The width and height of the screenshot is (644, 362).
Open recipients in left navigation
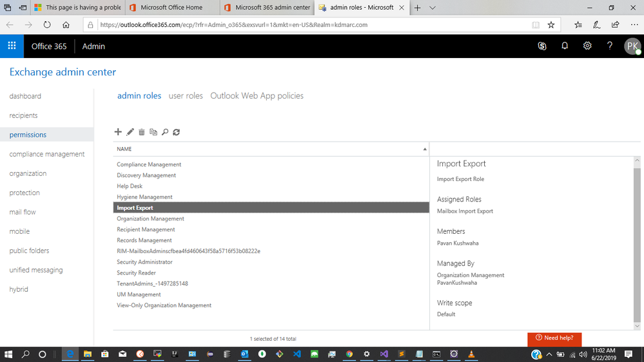[x=23, y=115]
